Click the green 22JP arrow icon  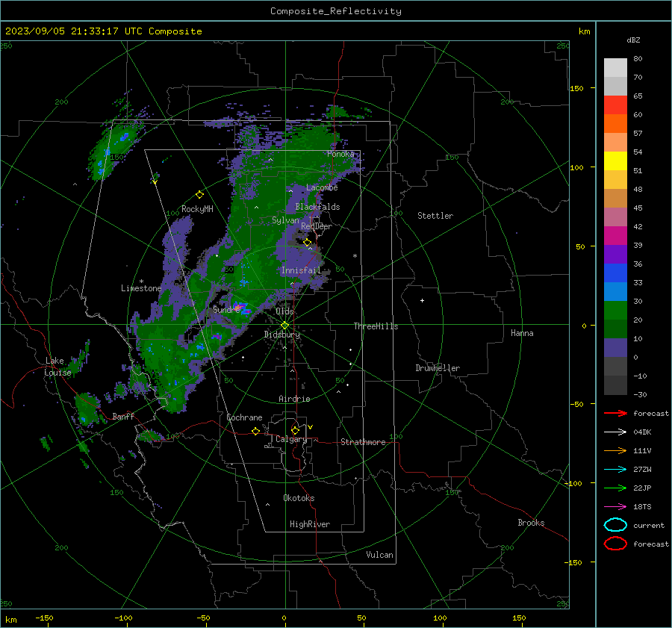point(615,488)
